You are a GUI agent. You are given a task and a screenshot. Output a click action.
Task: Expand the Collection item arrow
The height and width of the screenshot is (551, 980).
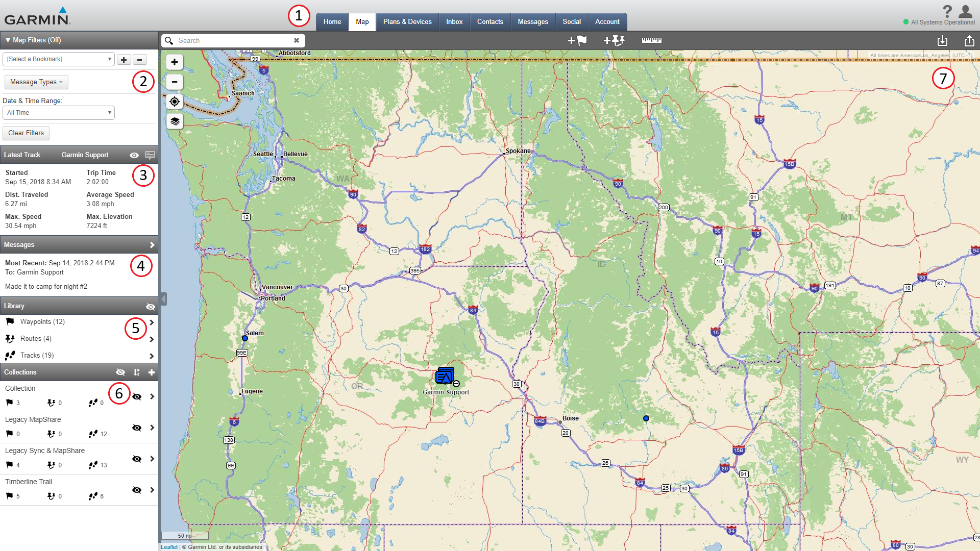[x=152, y=396]
